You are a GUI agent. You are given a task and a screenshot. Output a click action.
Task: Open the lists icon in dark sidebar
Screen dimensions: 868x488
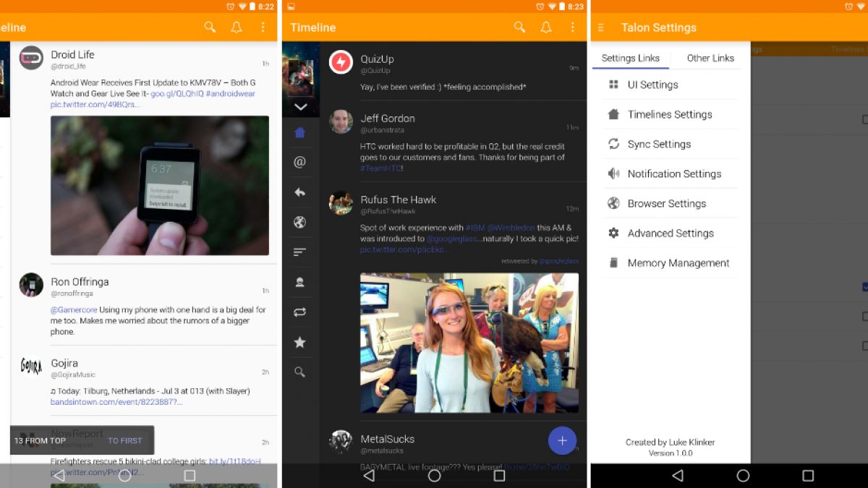point(299,252)
